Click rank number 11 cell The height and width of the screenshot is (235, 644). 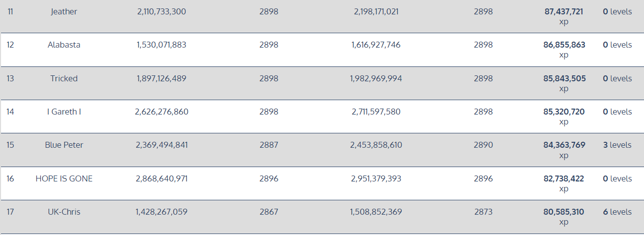point(10,11)
